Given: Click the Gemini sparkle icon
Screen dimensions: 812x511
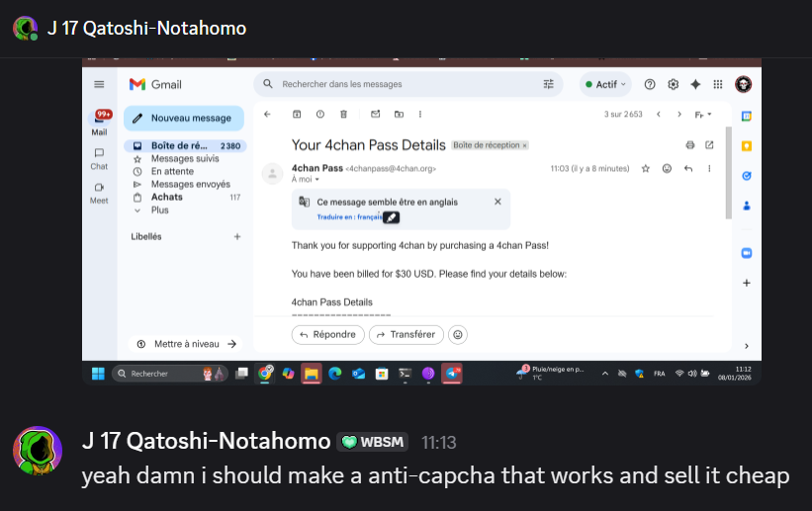Looking at the screenshot, I should [695, 84].
